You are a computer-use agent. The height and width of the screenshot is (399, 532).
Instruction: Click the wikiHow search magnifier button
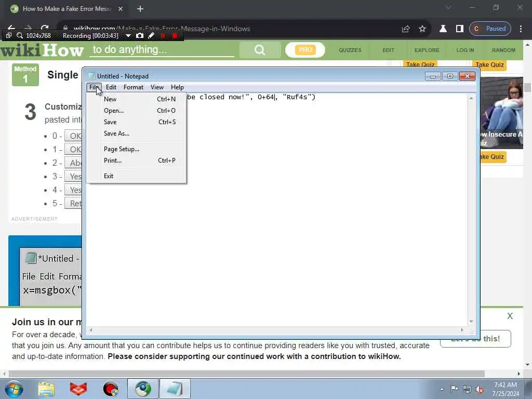click(260, 50)
